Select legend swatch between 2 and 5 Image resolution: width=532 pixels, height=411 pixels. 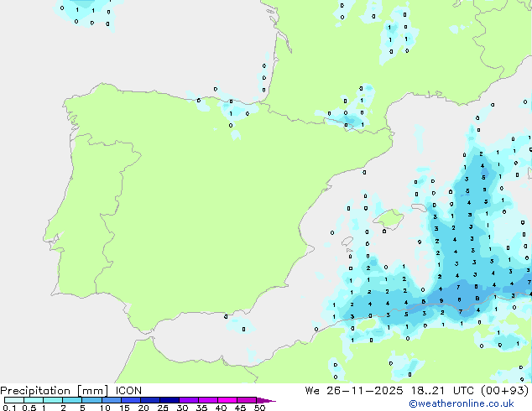pos(72,400)
